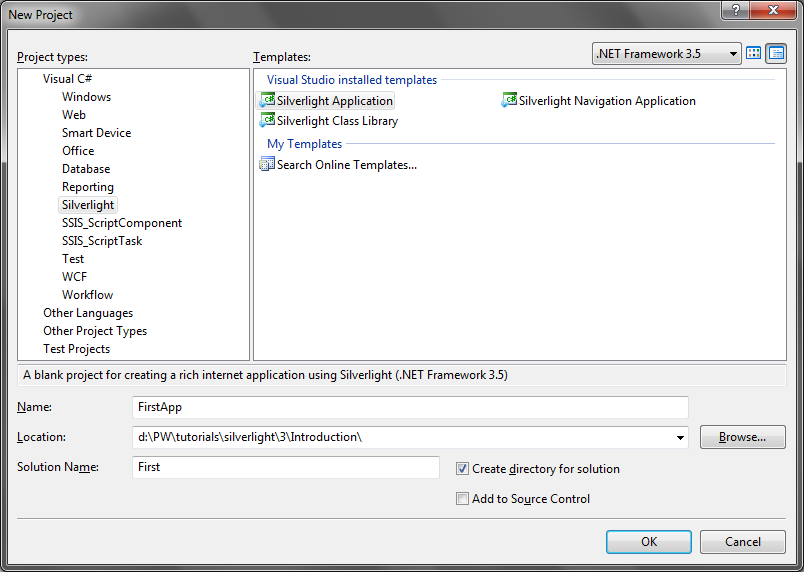Click Search Online Templates... text

(x=347, y=165)
